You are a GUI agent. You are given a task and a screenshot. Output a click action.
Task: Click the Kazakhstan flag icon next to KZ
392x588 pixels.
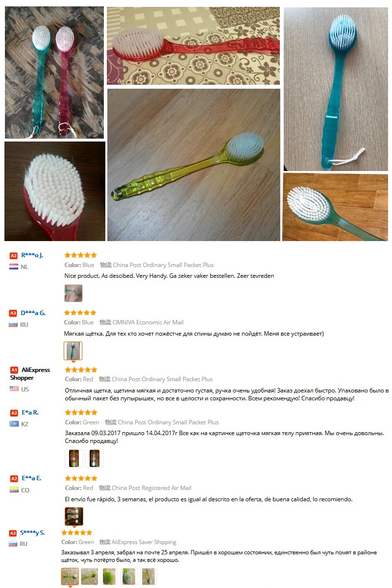pos(14,424)
